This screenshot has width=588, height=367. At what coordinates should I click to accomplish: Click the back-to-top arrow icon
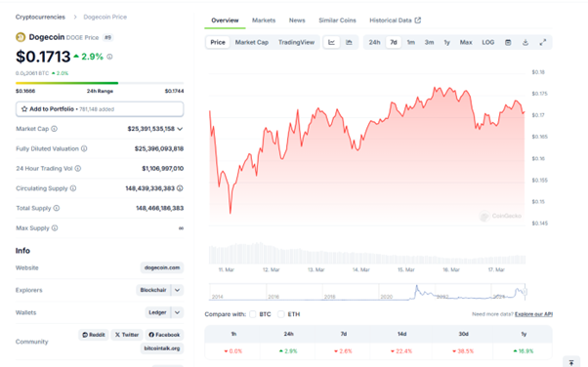click(x=571, y=362)
